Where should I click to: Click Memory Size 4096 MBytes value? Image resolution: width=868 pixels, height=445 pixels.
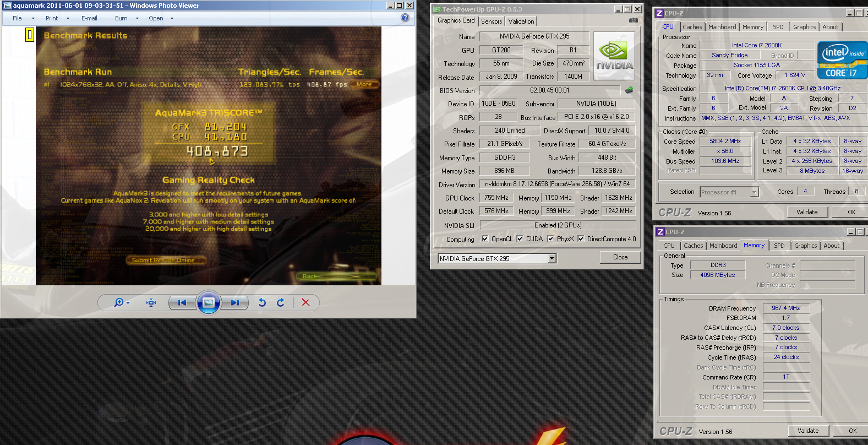(717, 275)
